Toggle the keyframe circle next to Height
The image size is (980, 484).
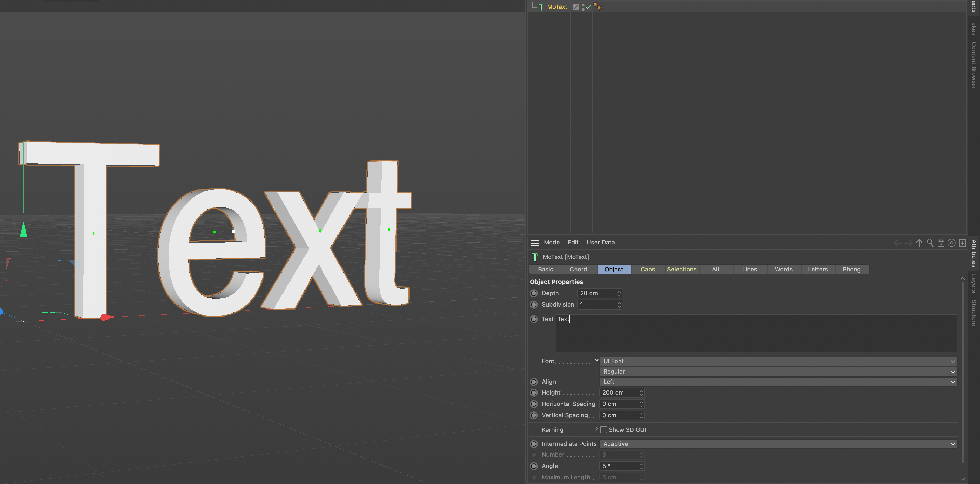point(534,392)
